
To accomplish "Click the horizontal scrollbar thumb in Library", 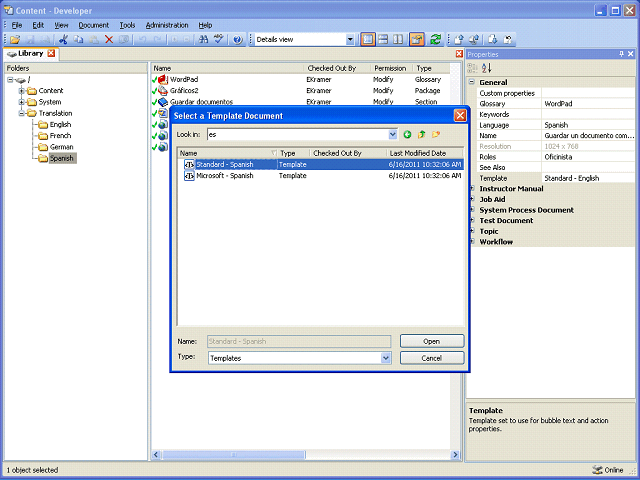I will [x=233, y=454].
